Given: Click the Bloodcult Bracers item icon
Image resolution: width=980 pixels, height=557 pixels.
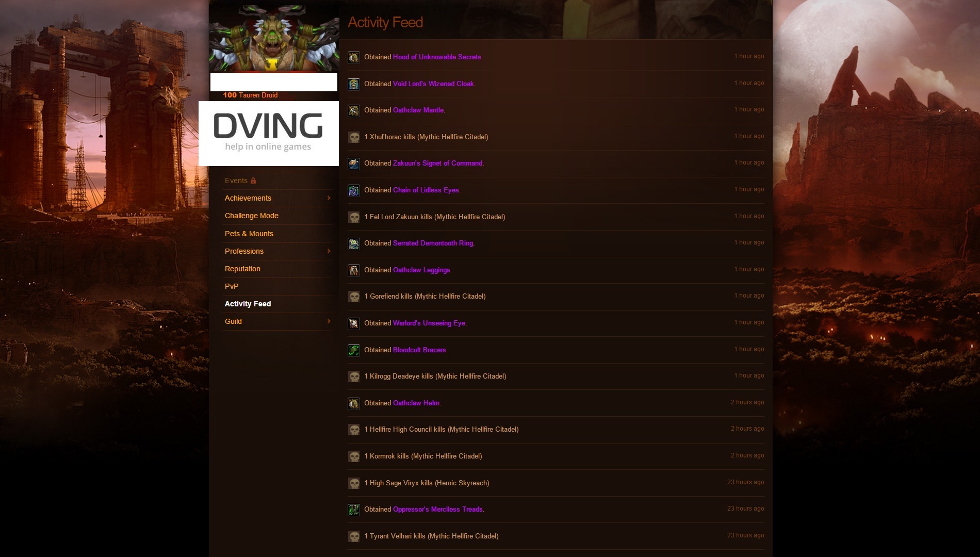Looking at the screenshot, I should pos(353,350).
